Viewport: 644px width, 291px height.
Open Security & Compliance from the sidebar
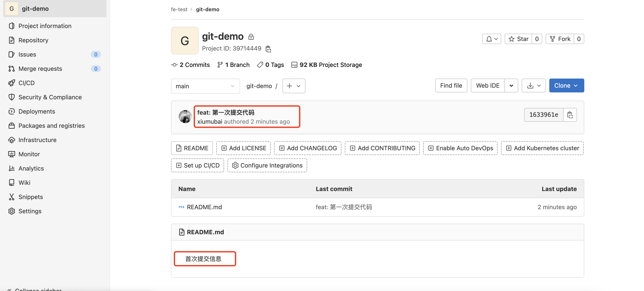pos(50,97)
